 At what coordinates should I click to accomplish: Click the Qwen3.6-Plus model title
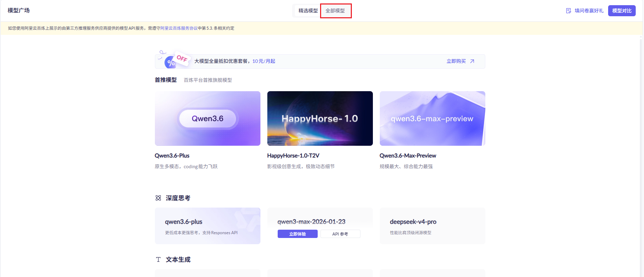coord(172,156)
